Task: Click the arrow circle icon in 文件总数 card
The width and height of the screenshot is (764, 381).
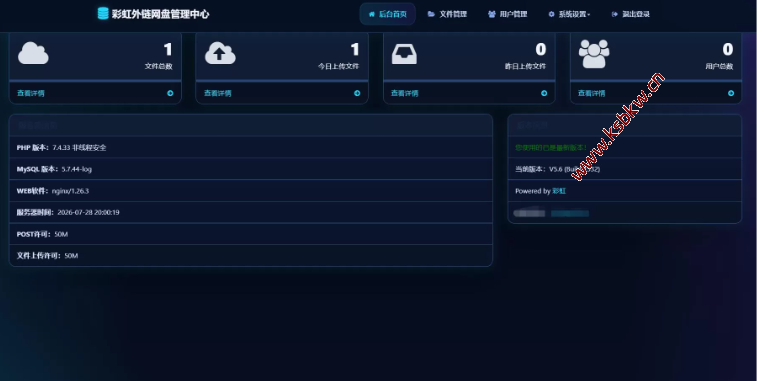Action: 170,93
